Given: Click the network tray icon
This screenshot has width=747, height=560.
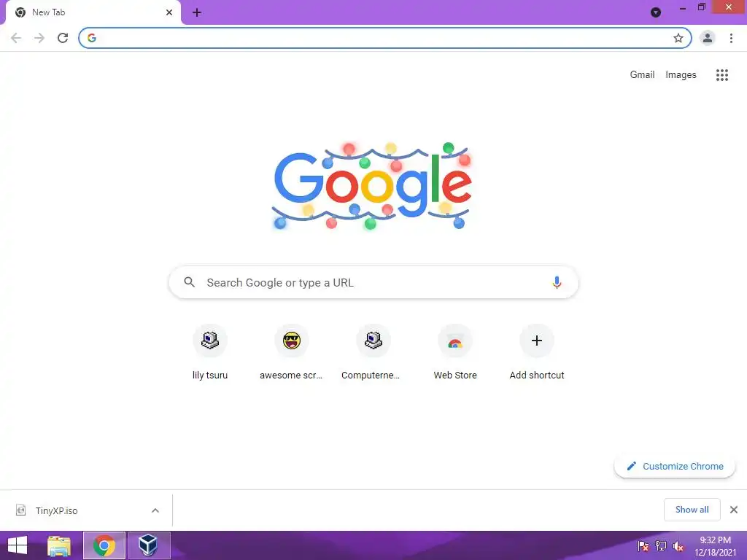Looking at the screenshot, I should [660, 546].
